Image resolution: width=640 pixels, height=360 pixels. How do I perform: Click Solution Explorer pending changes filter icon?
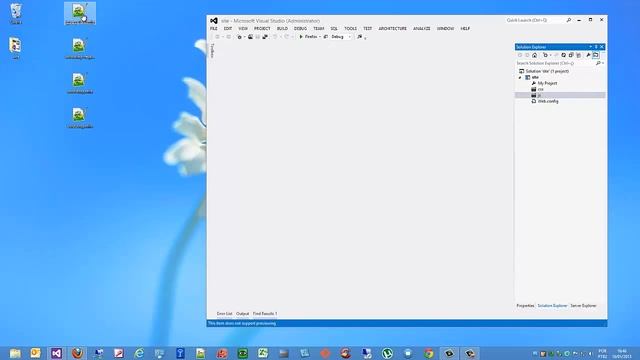(545, 55)
